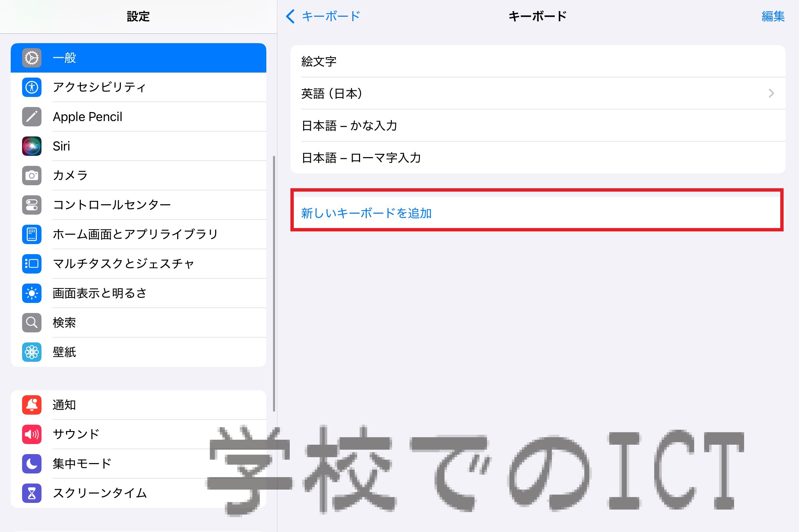This screenshot has width=799, height=532.
Task: Select 日本語 – かな入力 keyboard row
Action: 538,125
